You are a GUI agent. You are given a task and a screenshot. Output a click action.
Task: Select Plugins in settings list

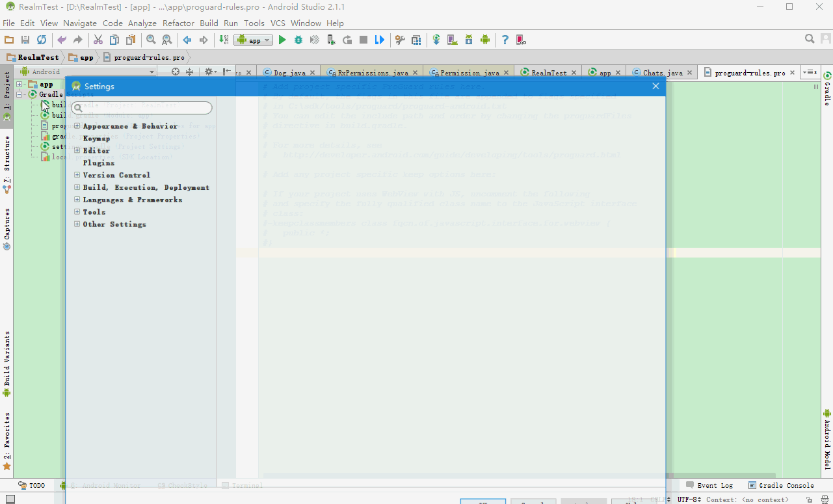point(99,163)
